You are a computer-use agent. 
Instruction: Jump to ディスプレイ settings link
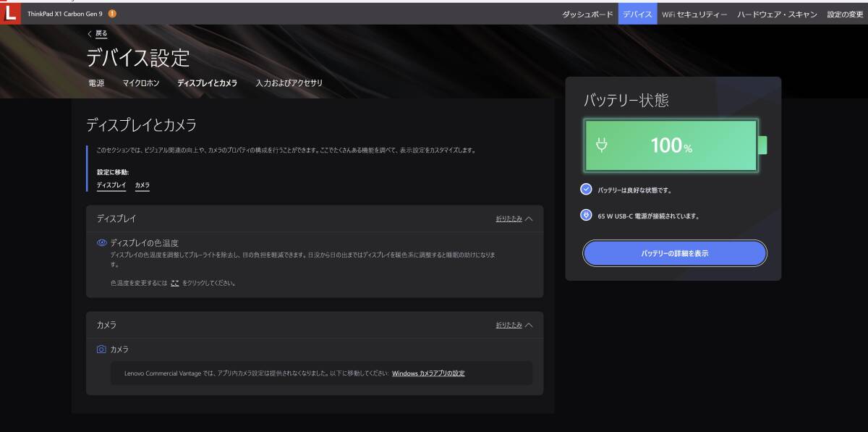111,185
